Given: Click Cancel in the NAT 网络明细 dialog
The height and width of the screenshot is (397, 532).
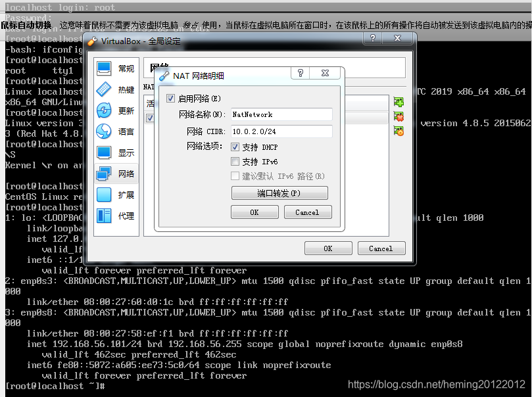Looking at the screenshot, I should click(308, 212).
